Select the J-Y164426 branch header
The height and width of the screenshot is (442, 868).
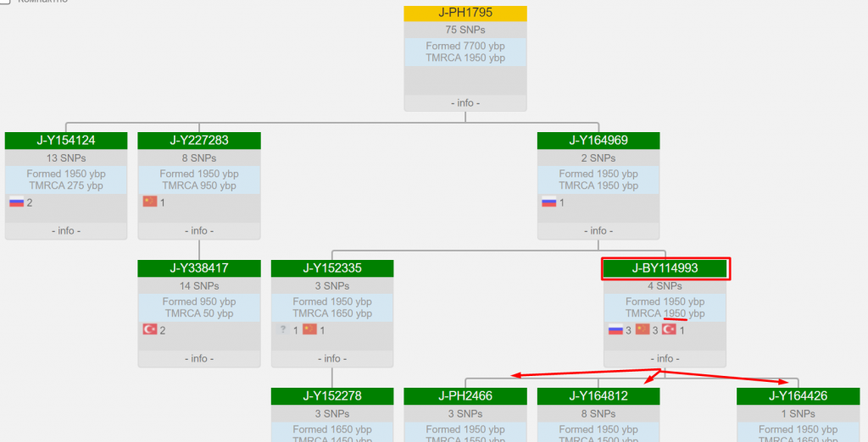point(798,396)
